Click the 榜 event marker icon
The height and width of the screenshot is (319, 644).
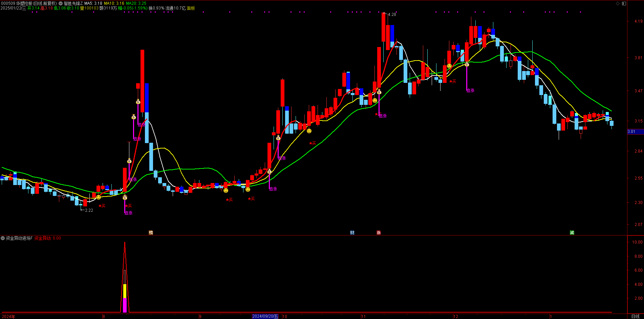click(x=151, y=232)
